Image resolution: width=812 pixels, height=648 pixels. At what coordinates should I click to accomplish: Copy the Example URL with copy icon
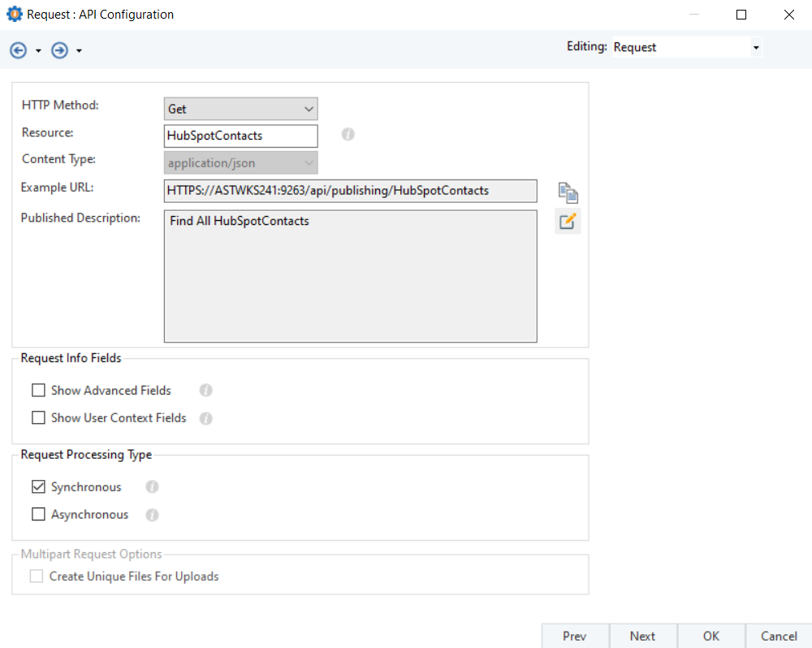pyautogui.click(x=568, y=192)
